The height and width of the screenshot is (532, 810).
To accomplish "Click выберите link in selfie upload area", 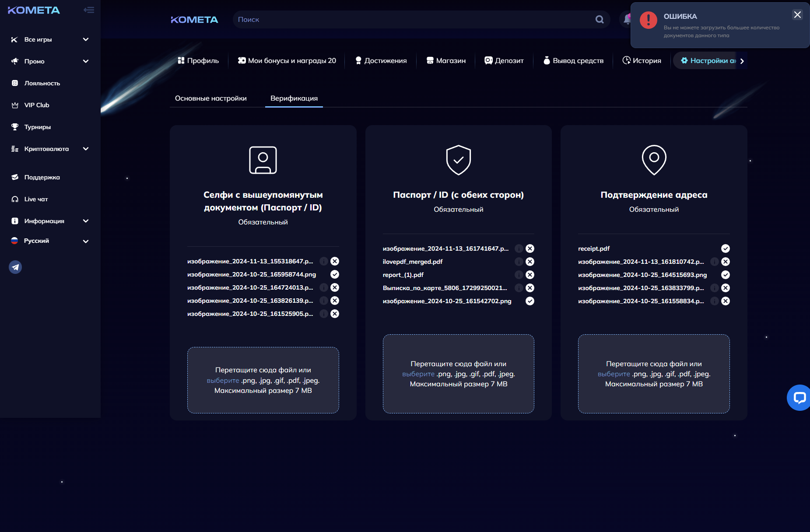I will (x=223, y=381).
